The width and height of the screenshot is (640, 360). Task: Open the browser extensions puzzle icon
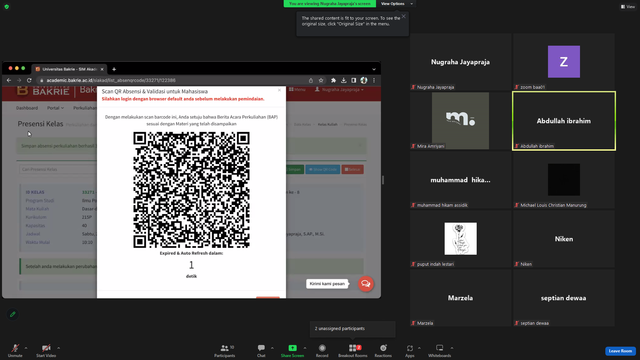tap(333, 80)
